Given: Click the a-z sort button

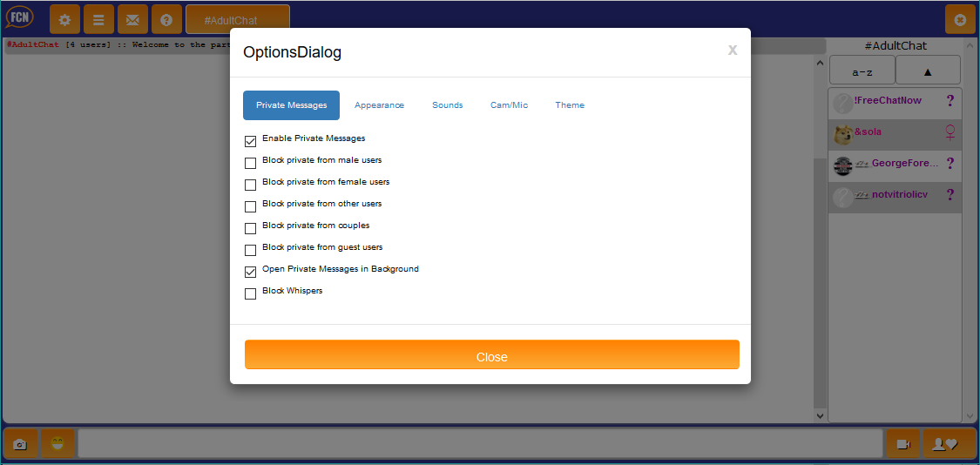Looking at the screenshot, I should [862, 71].
